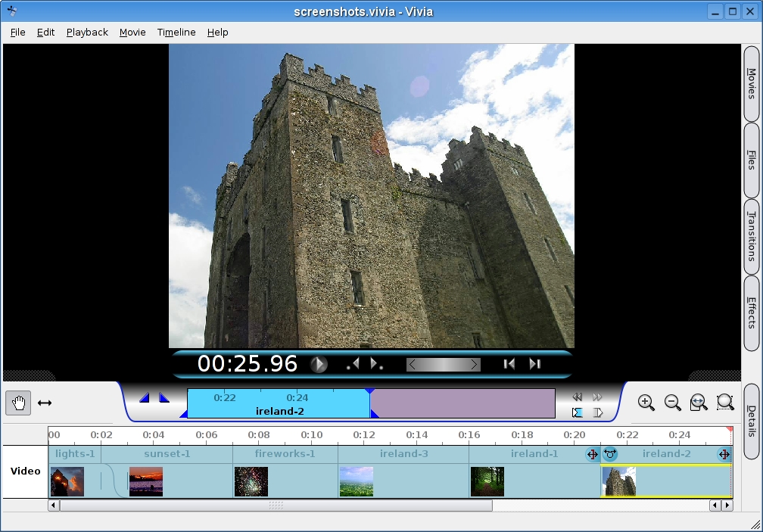763x532 pixels.
Task: Start playback with the round play button
Action: point(319,364)
